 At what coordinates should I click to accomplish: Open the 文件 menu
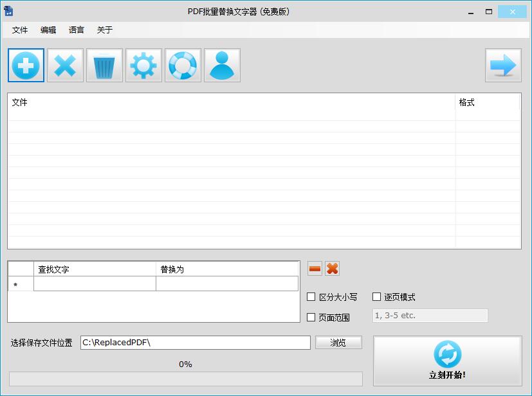point(20,30)
